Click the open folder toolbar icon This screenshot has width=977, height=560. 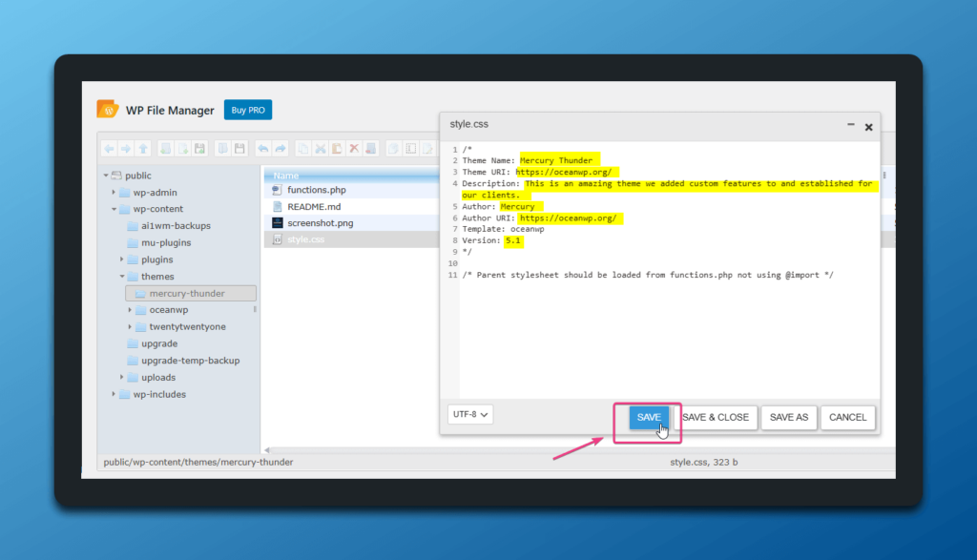pos(222,148)
